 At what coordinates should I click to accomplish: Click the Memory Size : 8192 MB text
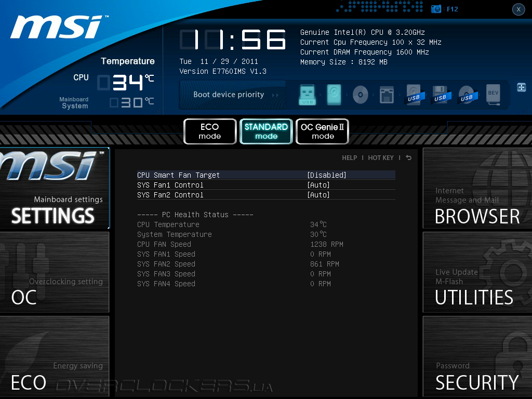point(344,62)
